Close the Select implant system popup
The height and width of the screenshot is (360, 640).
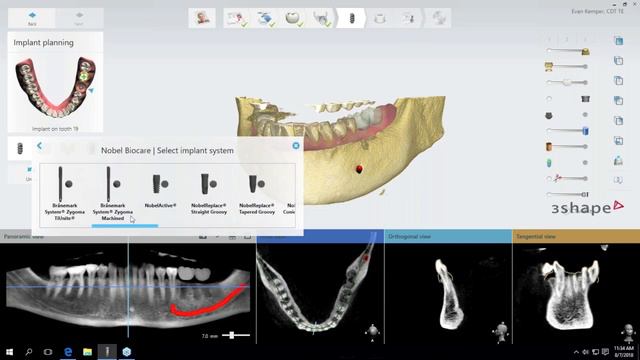(x=296, y=146)
